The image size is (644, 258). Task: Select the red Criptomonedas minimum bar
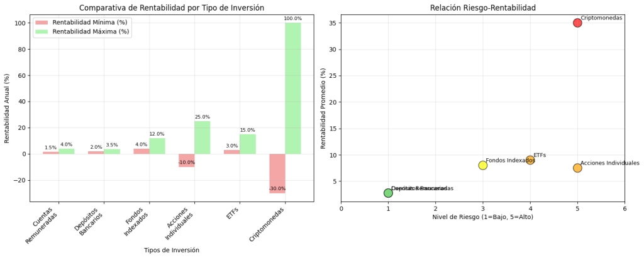(x=277, y=173)
